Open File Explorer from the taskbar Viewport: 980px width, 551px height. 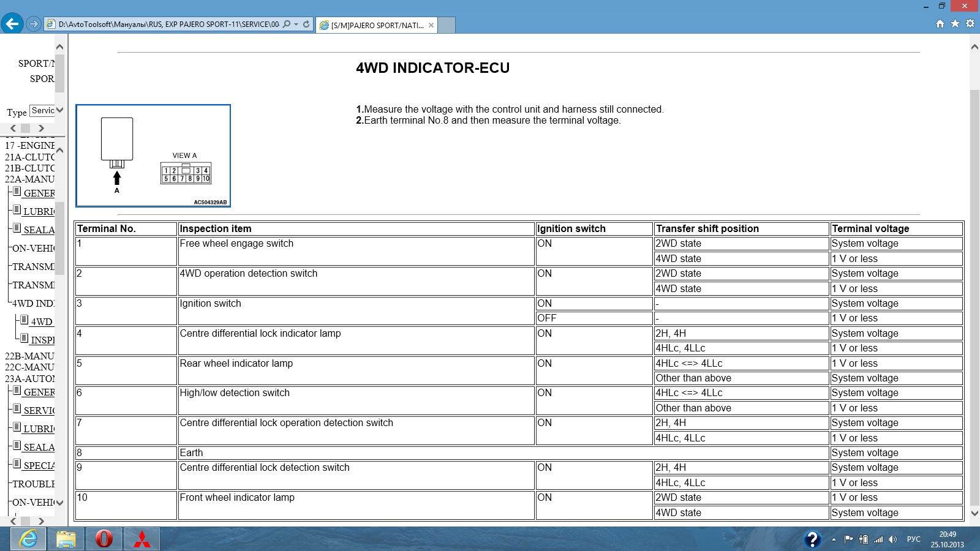point(66,539)
